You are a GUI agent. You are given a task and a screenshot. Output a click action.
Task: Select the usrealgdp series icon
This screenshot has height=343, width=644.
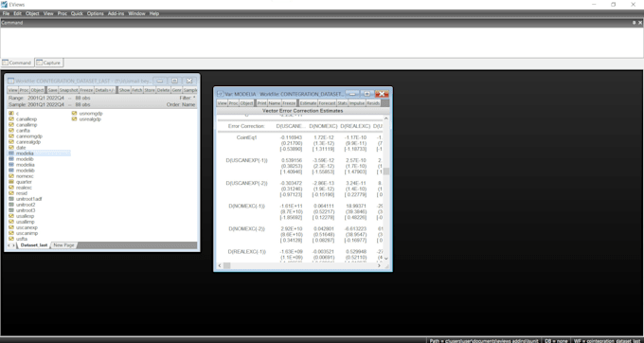tap(74, 118)
